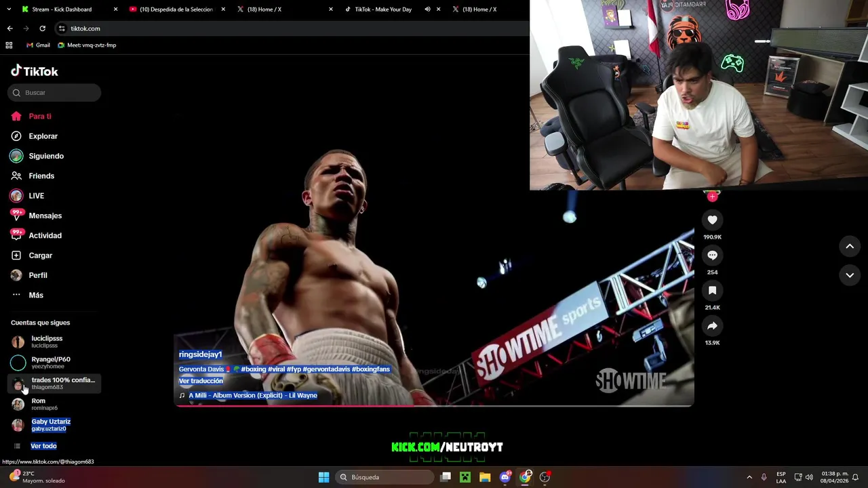Open weather widget showing 23°C
Screen dimensions: 868x488
(37, 477)
